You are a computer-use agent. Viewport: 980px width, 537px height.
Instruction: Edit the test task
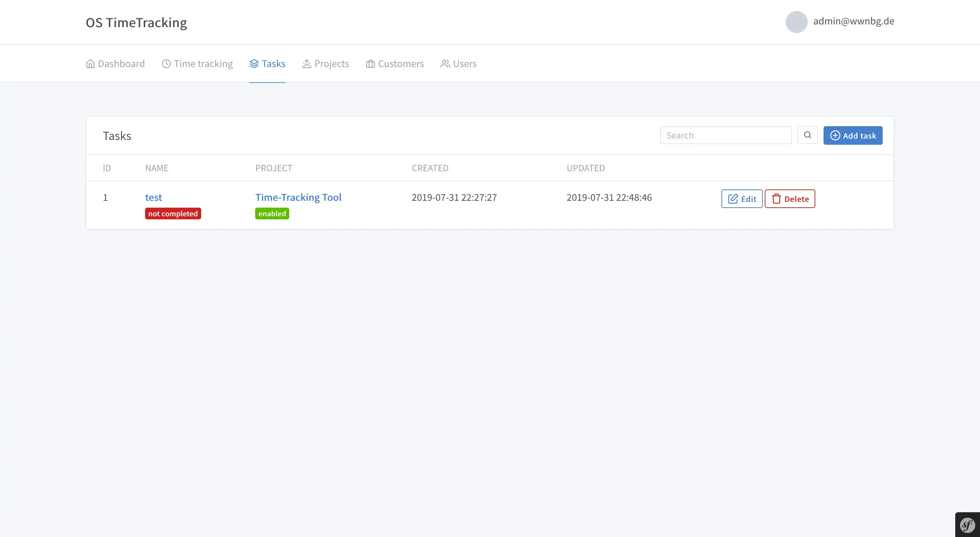pyautogui.click(x=741, y=198)
